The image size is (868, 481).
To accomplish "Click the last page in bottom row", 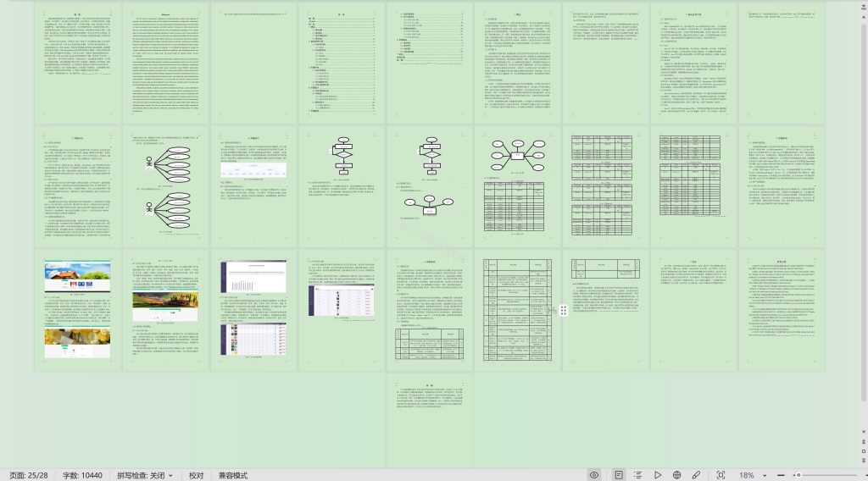I will click(430, 420).
